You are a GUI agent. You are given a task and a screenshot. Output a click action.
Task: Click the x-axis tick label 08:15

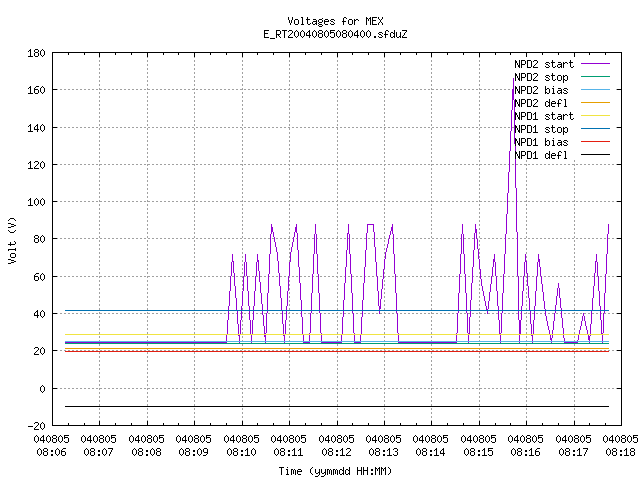tap(478, 452)
